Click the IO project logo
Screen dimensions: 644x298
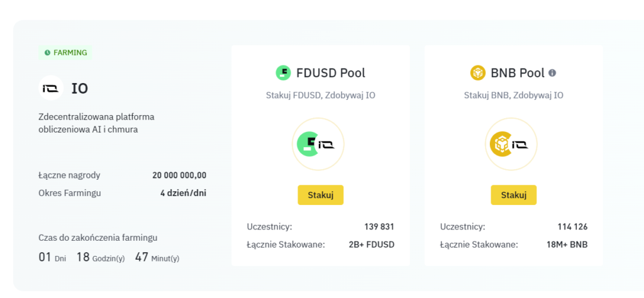click(51, 88)
